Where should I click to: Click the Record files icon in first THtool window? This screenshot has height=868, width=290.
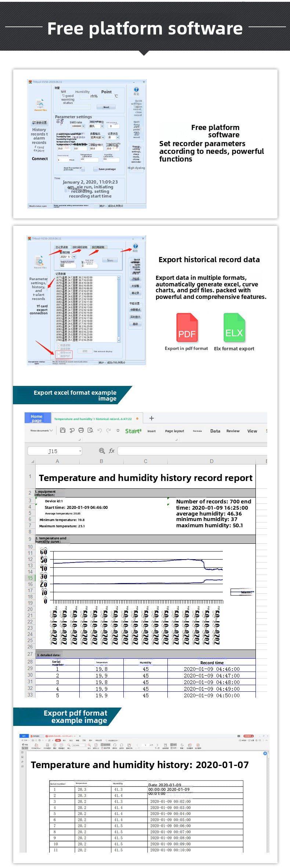pyautogui.click(x=40, y=104)
